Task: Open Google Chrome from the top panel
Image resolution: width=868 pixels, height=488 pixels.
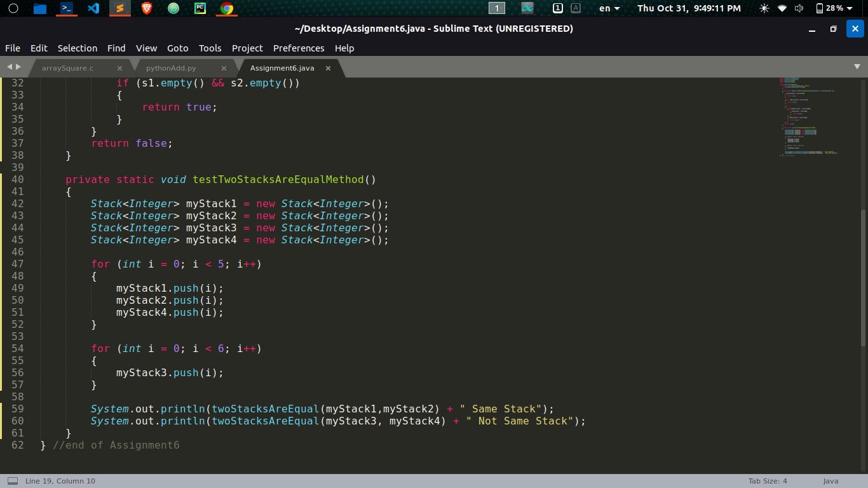Action: 226,8
